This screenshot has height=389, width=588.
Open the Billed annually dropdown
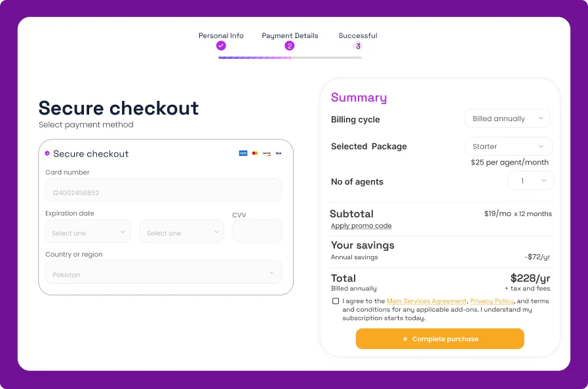click(x=507, y=119)
